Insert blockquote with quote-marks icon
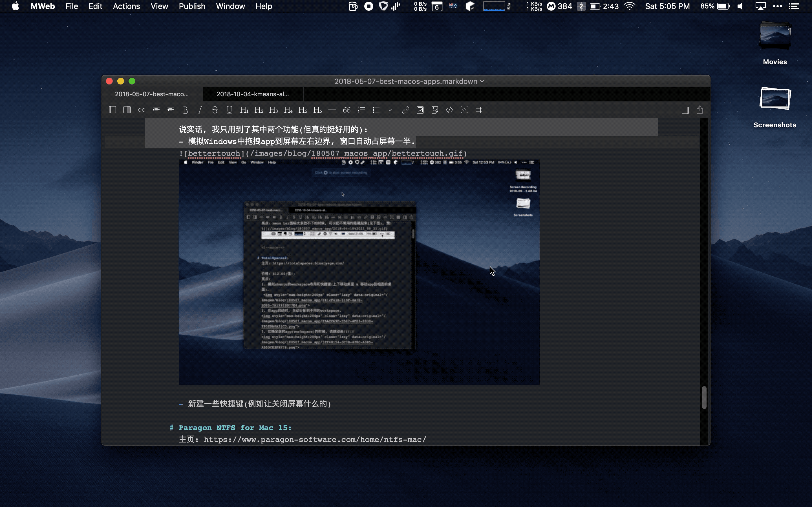 347,110
